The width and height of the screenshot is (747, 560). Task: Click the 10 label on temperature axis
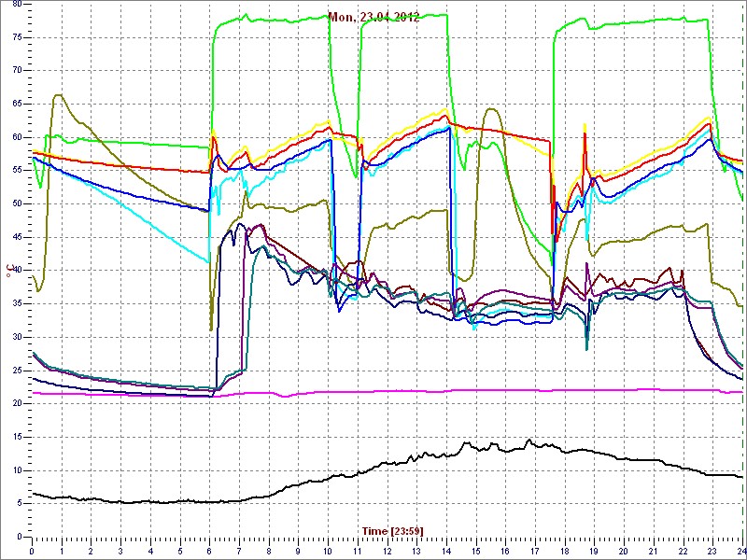16,470
